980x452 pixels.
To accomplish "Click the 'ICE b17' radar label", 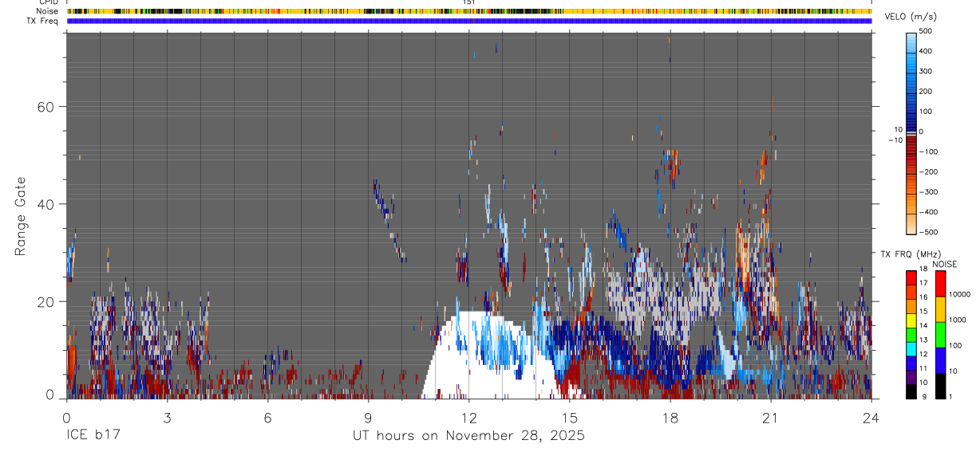I will (92, 435).
